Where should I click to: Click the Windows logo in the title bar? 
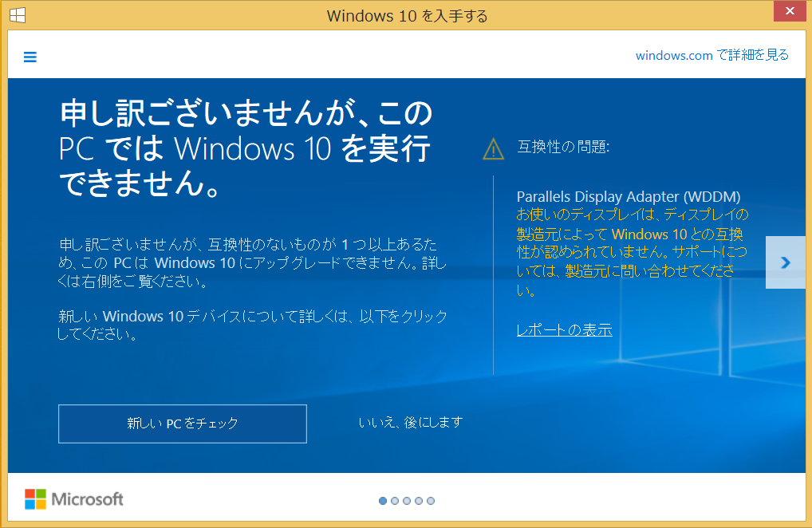click(x=18, y=14)
